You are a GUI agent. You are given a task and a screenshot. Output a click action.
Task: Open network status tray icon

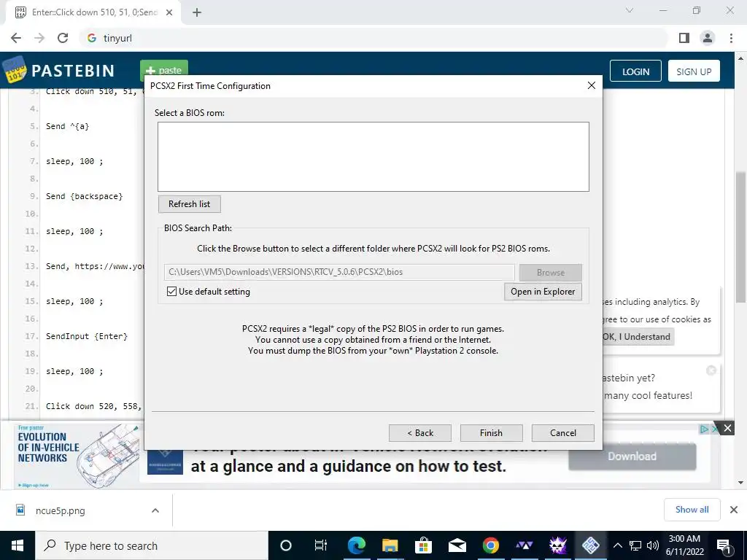[x=635, y=545]
